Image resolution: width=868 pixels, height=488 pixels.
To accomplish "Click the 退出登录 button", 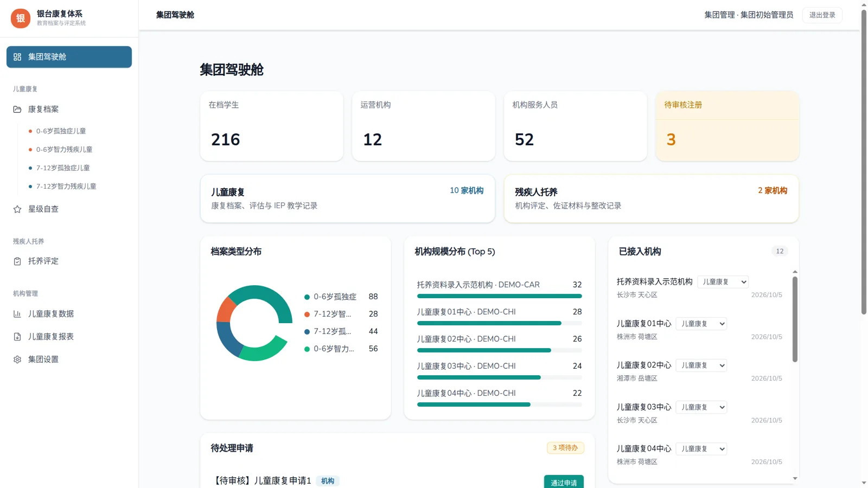I will 822,15.
